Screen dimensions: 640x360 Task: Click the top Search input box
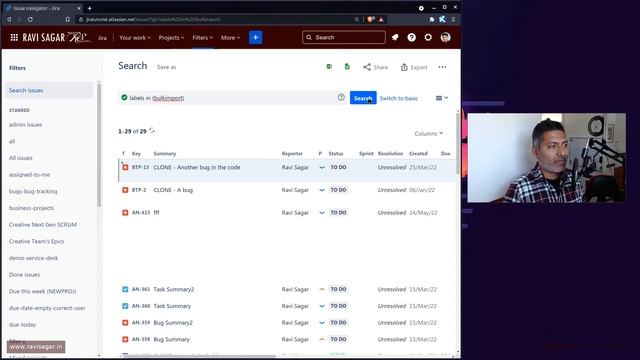[344, 37]
